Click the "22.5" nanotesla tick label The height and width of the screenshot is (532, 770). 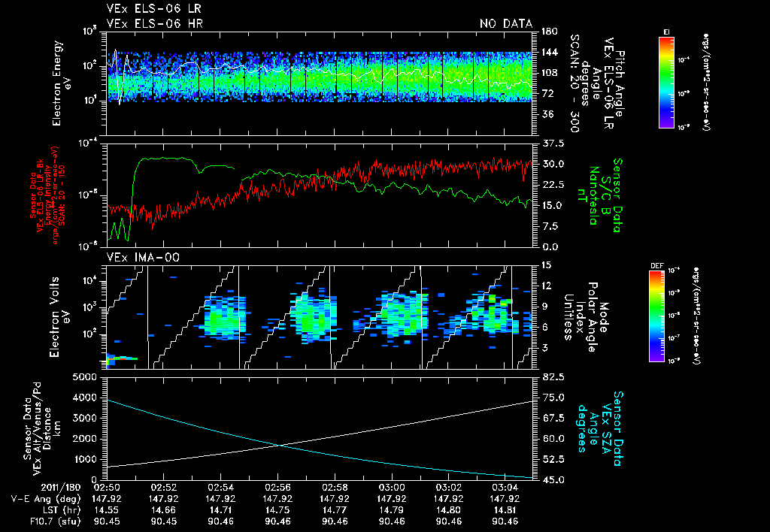(553, 185)
